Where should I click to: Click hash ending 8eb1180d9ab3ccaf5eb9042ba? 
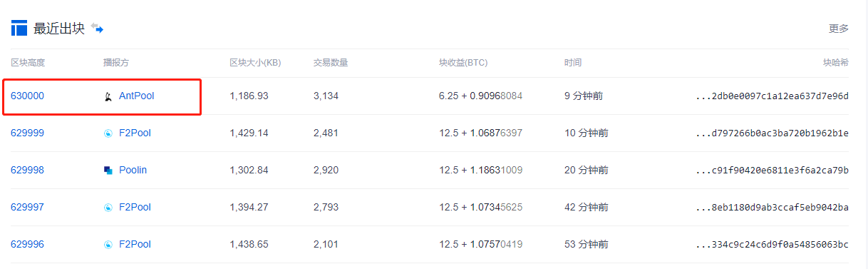[x=772, y=207]
